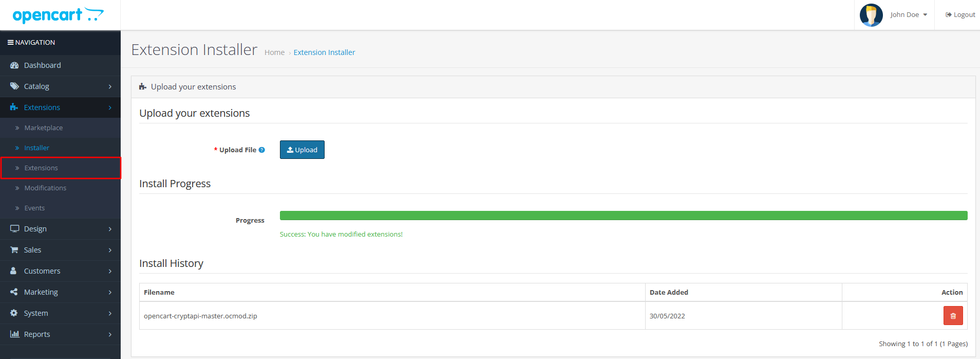Screen dimensions: 980x359
Task: Click the green install progress bar
Action: coord(623,216)
